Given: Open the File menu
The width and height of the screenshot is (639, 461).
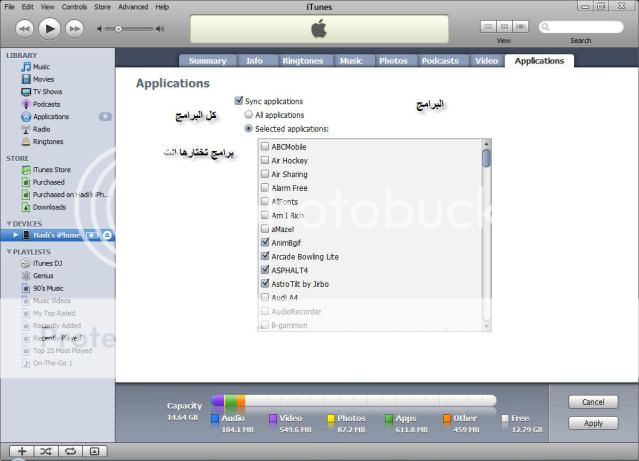Looking at the screenshot, I should pos(9,7).
